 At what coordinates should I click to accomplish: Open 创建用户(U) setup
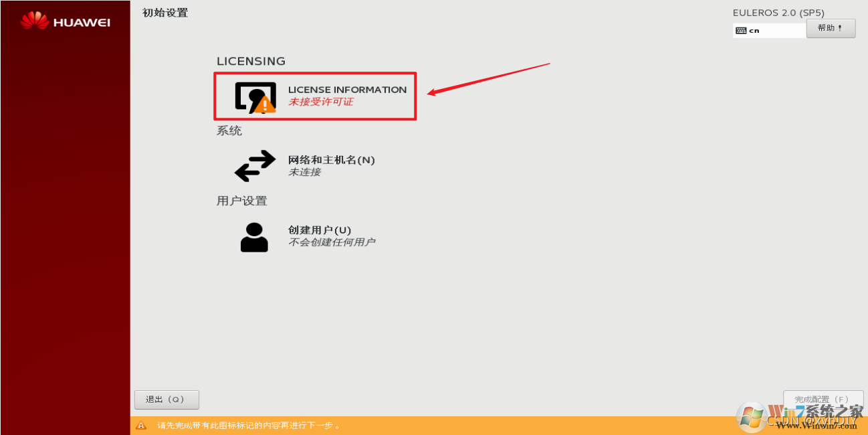(x=320, y=230)
